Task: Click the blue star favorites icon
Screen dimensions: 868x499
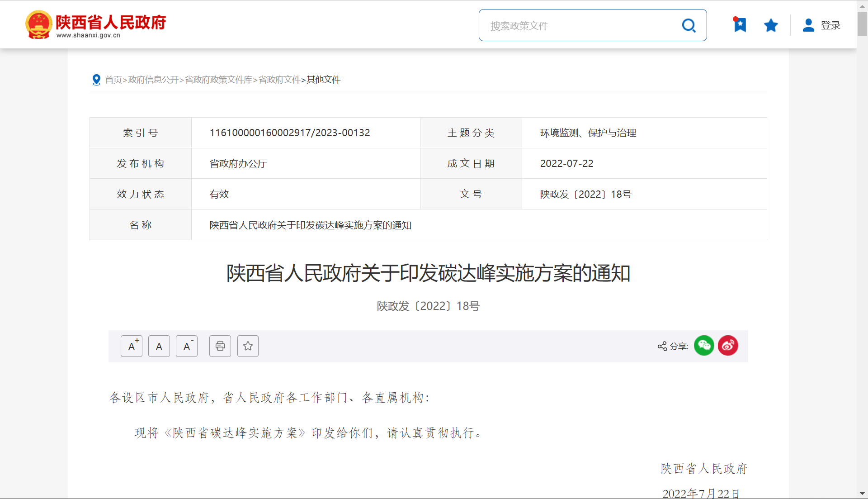Action: (771, 25)
